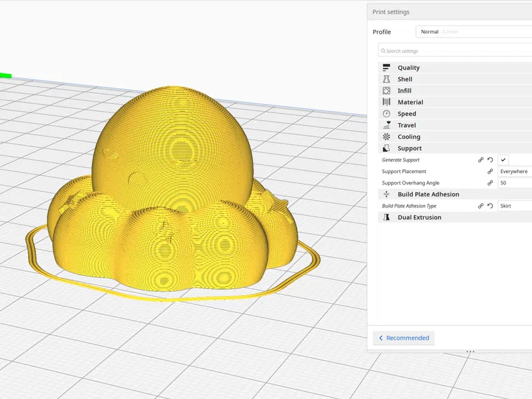Click link icon beside Generate Support
Image resolution: width=532 pixels, height=399 pixels.
coord(480,160)
